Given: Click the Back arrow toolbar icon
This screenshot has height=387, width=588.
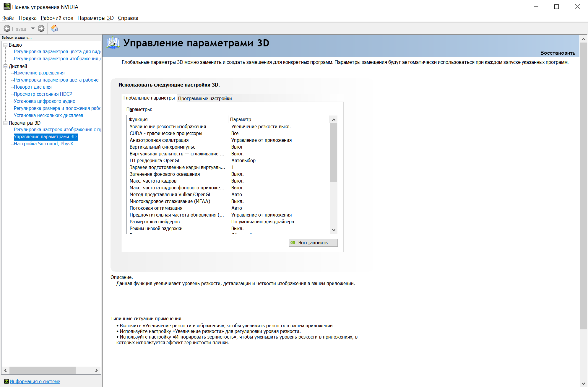Looking at the screenshot, I should point(7,29).
